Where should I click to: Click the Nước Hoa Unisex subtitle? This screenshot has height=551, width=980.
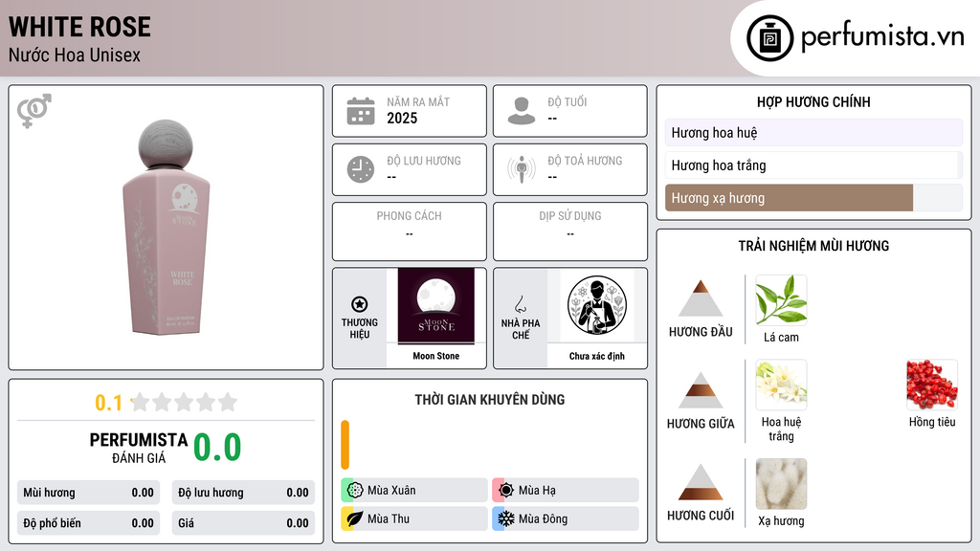(75, 55)
